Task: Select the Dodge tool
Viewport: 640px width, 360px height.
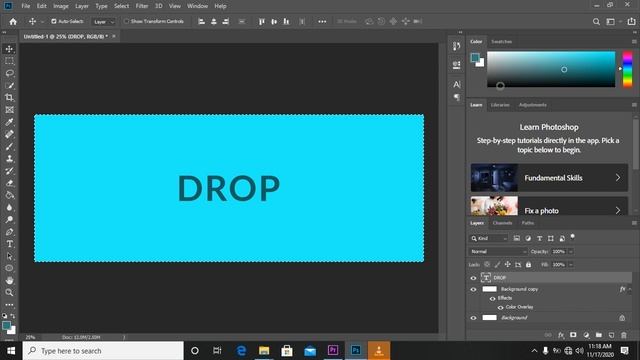Action: pos(9,220)
